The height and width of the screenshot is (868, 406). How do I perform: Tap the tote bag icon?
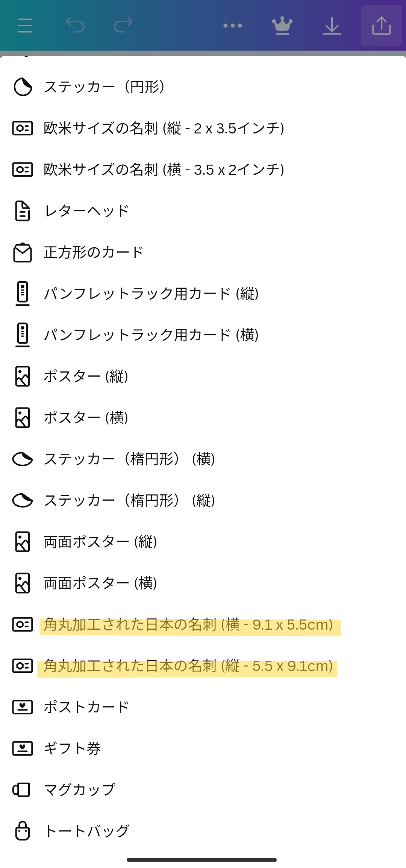[x=23, y=831]
